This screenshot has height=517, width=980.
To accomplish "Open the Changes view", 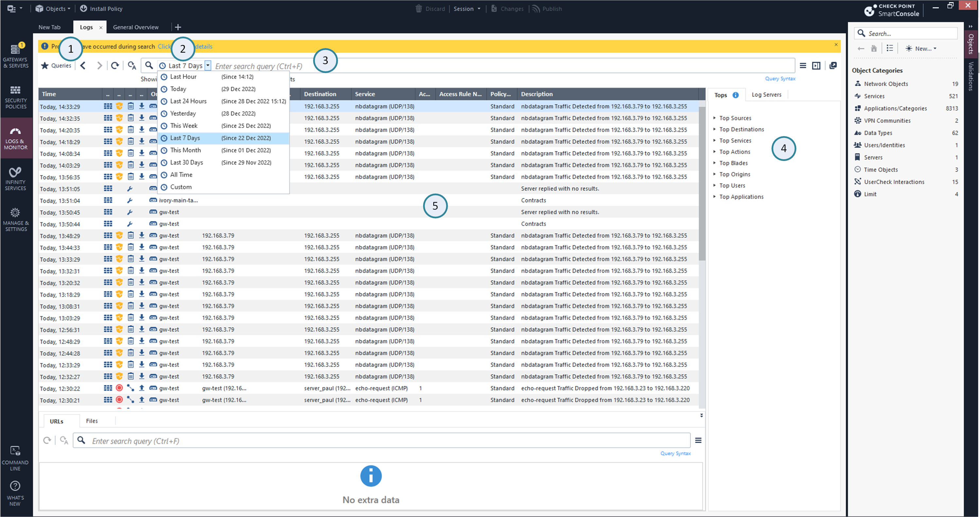I will pos(507,9).
